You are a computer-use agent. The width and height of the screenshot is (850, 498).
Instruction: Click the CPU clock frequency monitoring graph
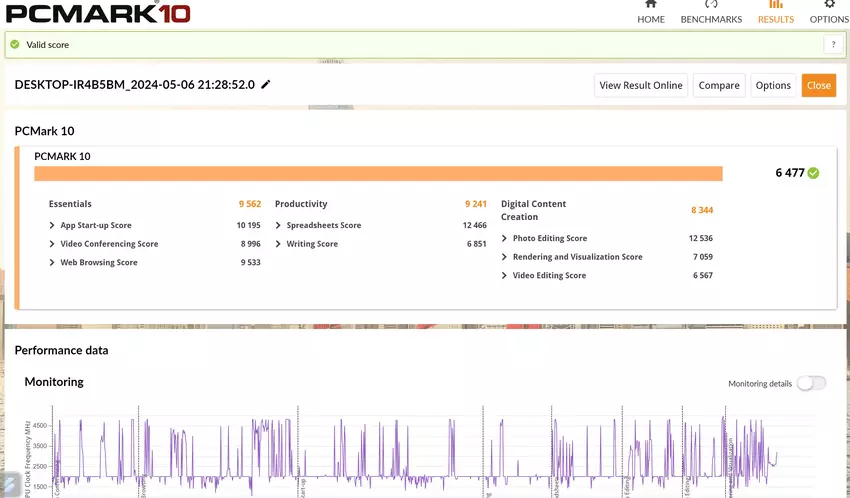[420, 450]
